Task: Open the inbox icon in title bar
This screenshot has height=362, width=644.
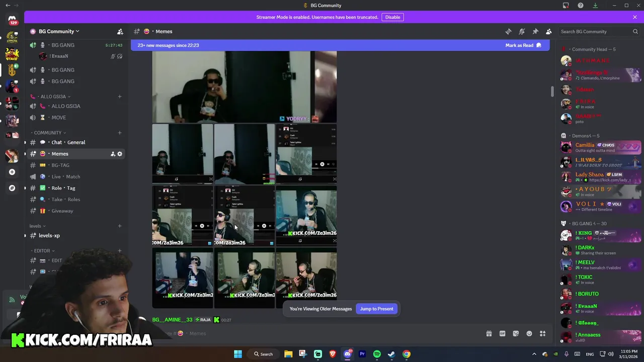Action: click(566, 6)
